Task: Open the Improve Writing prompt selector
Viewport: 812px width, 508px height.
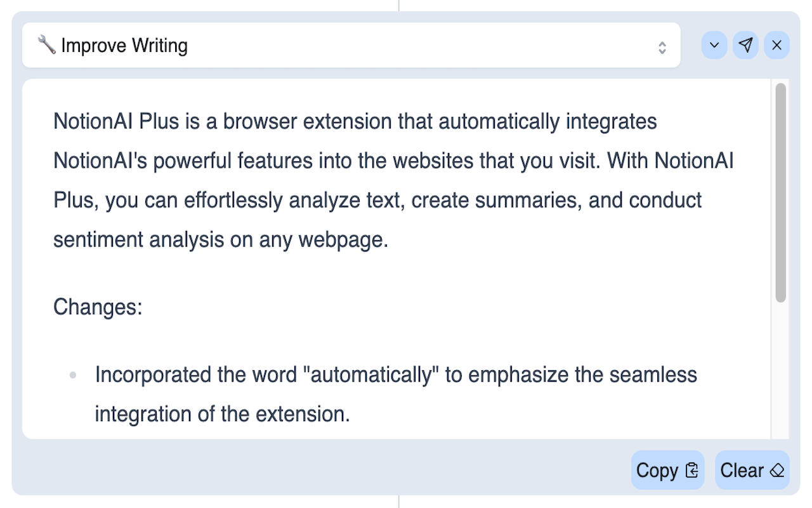Action: (x=351, y=46)
